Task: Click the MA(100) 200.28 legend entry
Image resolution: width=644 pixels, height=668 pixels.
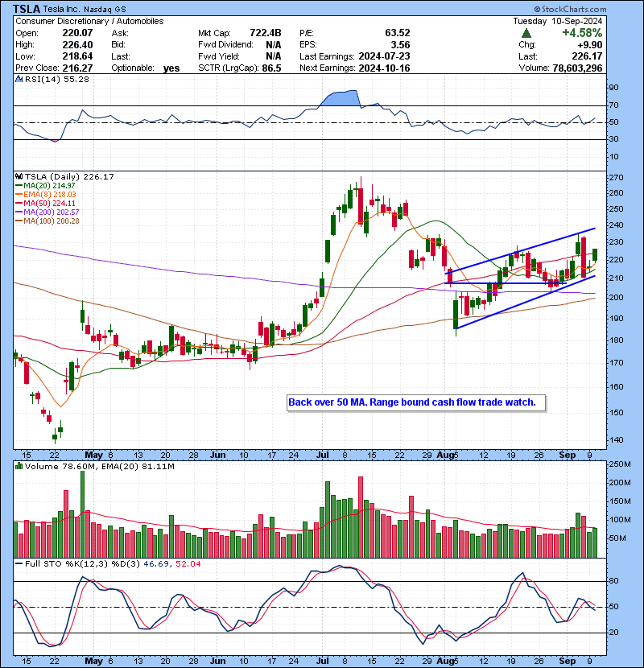Action: (47, 221)
